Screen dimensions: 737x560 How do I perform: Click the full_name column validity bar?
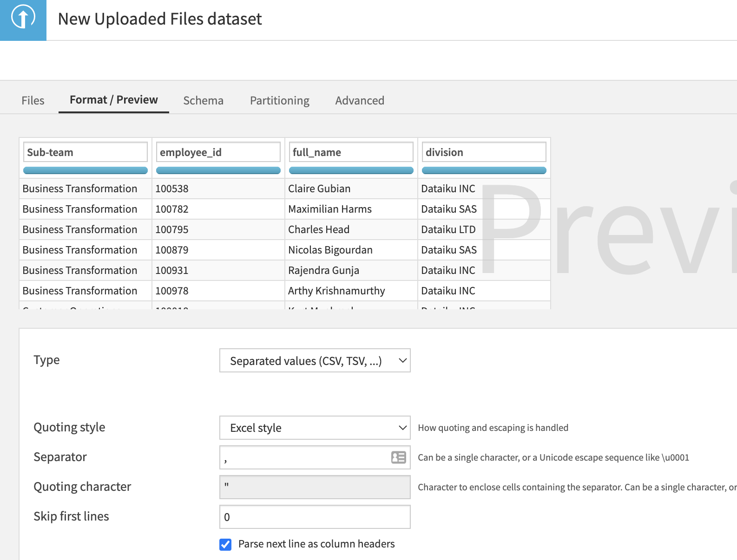tap(351, 170)
